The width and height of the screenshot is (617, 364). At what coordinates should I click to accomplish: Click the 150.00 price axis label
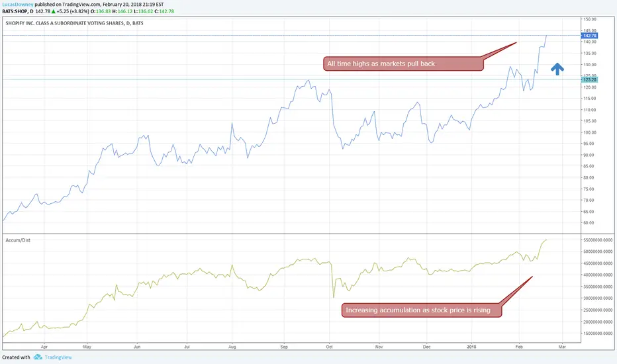coord(590,19)
